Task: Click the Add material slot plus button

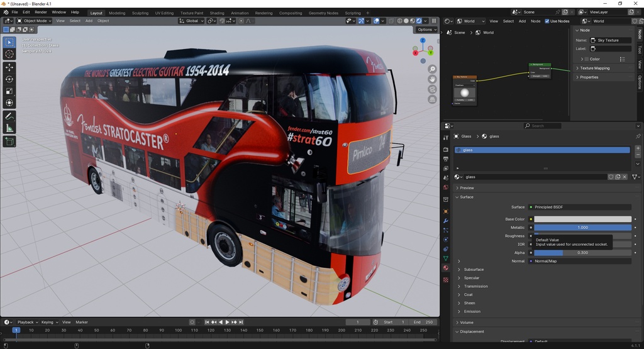Action: [638, 148]
